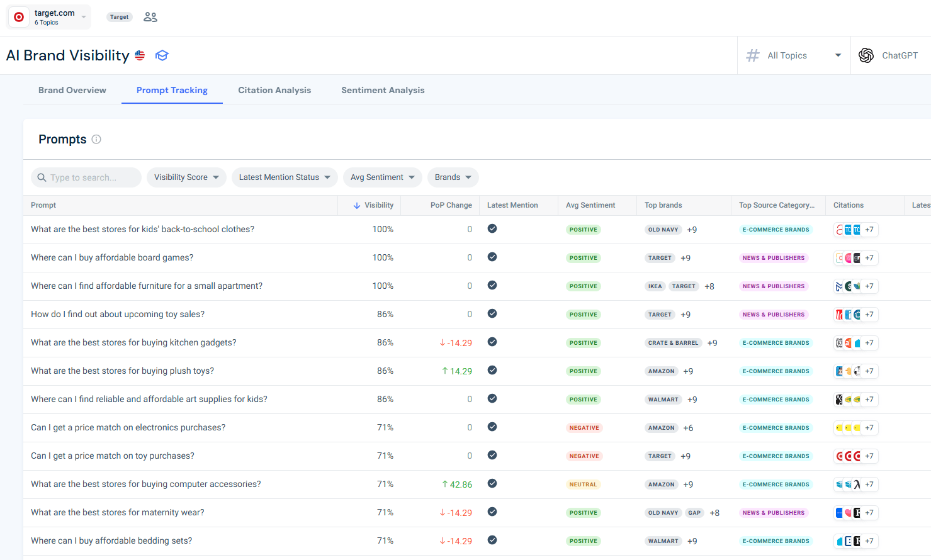Click the Top Source Category column header

777,205
